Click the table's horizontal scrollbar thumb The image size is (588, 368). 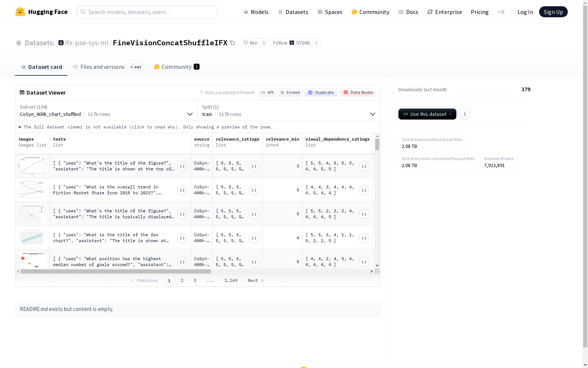click(116, 271)
